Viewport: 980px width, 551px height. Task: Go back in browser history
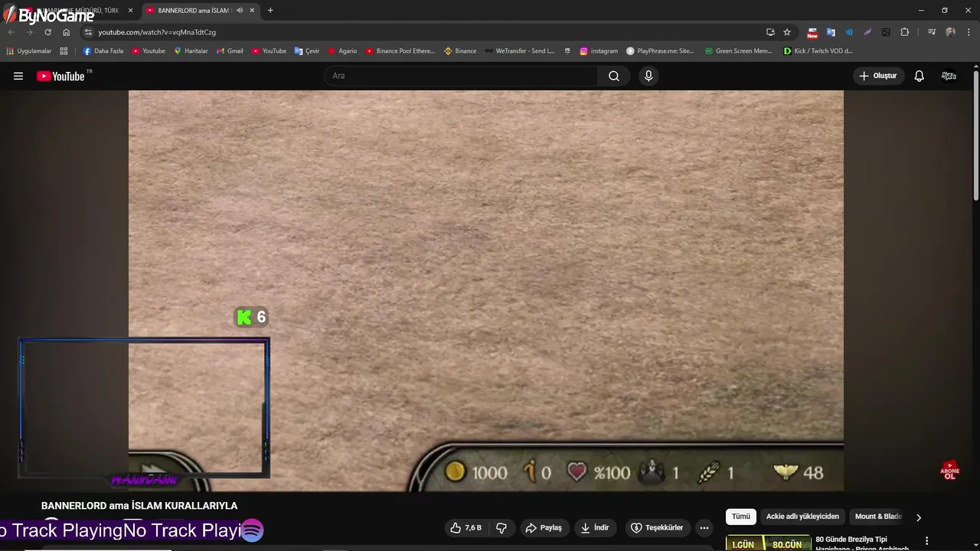pos(11,32)
